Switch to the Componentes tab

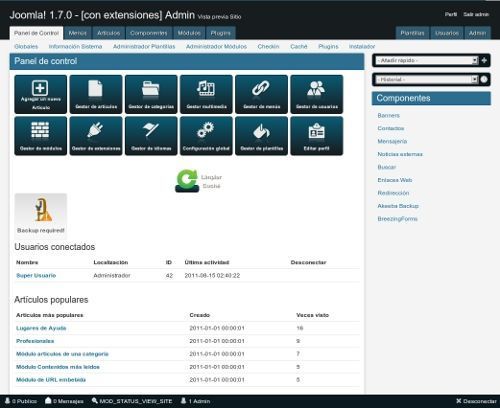tap(149, 33)
